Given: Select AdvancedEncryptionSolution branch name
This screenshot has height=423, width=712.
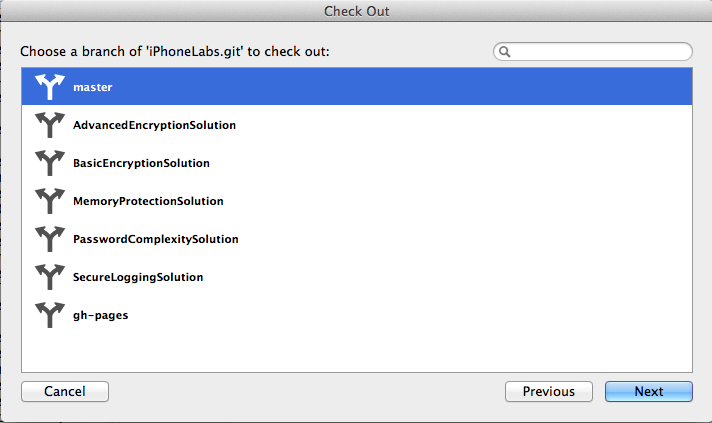Looking at the screenshot, I should point(154,125).
